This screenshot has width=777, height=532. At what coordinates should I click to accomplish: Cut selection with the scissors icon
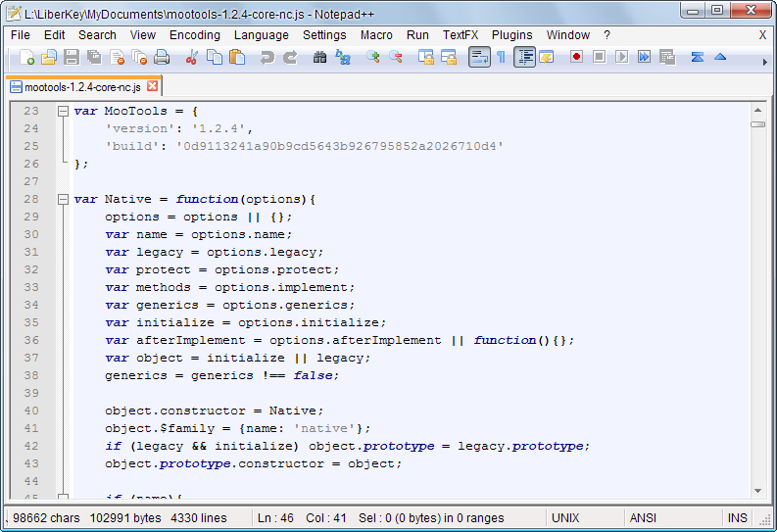tap(191, 58)
